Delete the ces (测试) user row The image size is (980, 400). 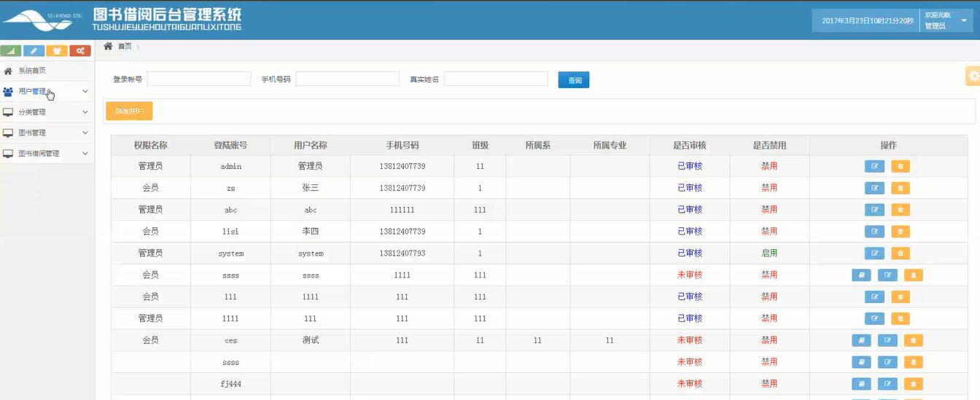(x=914, y=340)
